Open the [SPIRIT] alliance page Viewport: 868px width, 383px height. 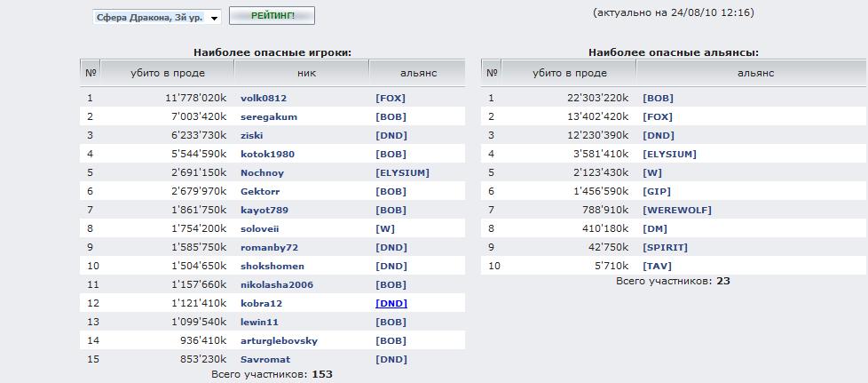pos(665,247)
